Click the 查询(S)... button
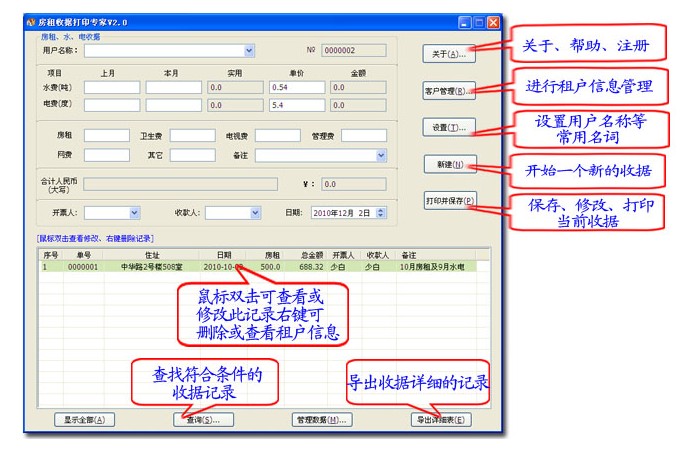694x455 pixels. point(203,420)
